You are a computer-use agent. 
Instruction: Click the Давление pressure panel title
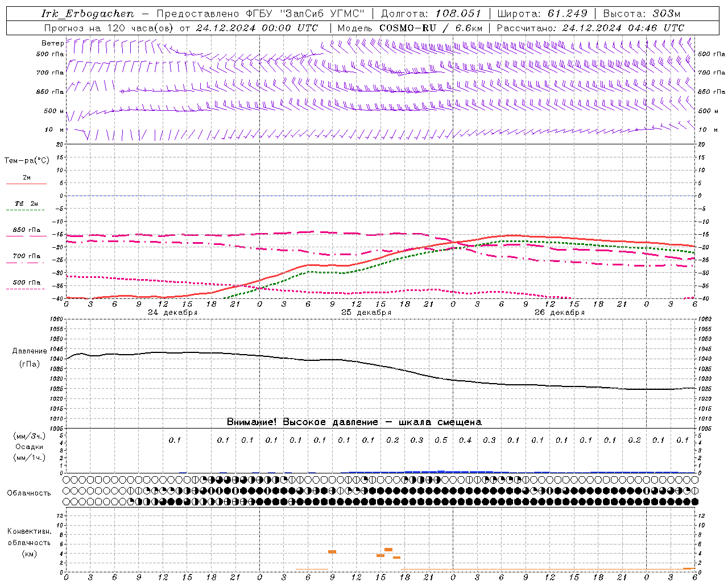(x=30, y=351)
